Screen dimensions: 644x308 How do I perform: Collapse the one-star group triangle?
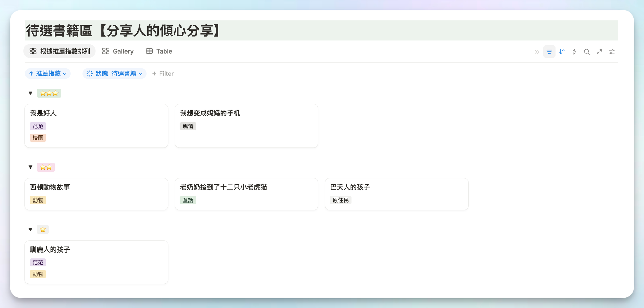(30, 230)
